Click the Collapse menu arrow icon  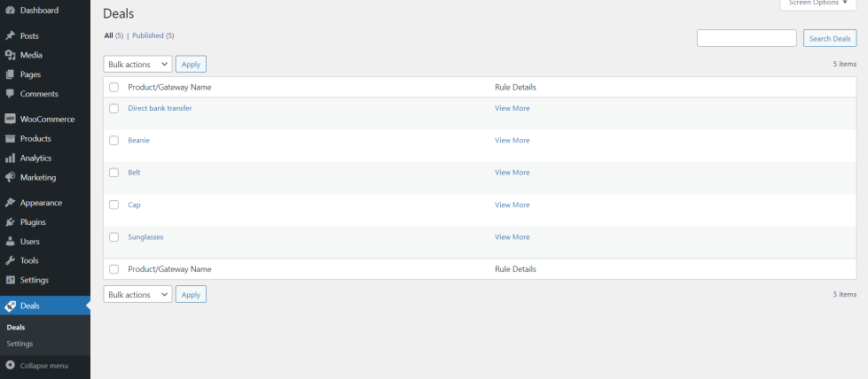(x=10, y=365)
